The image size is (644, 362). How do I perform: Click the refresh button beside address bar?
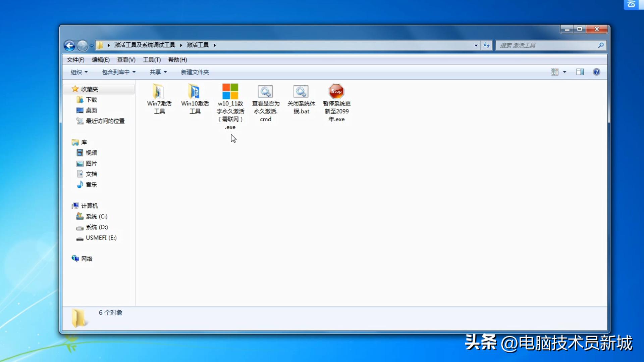(486, 45)
